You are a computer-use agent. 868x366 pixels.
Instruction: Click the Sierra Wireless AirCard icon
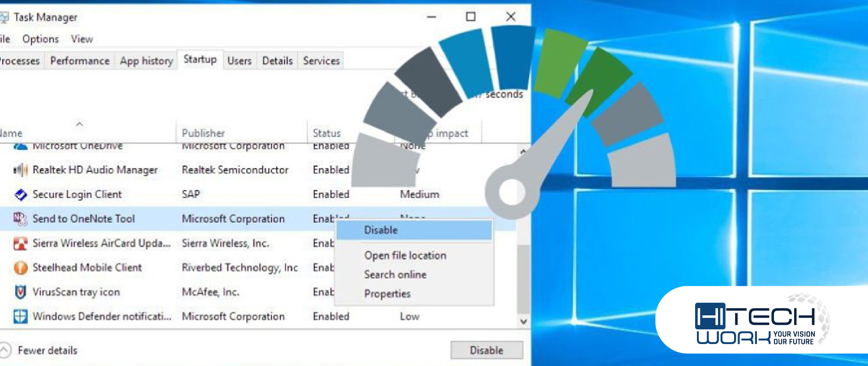(20, 244)
